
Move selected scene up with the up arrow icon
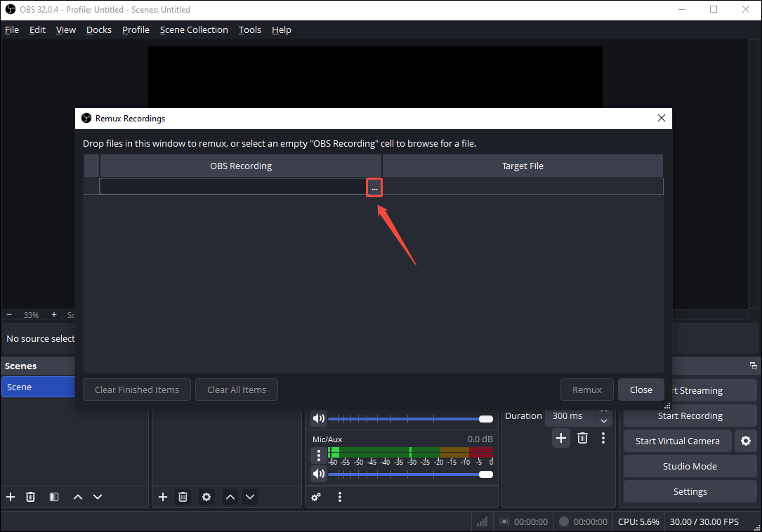(x=77, y=496)
